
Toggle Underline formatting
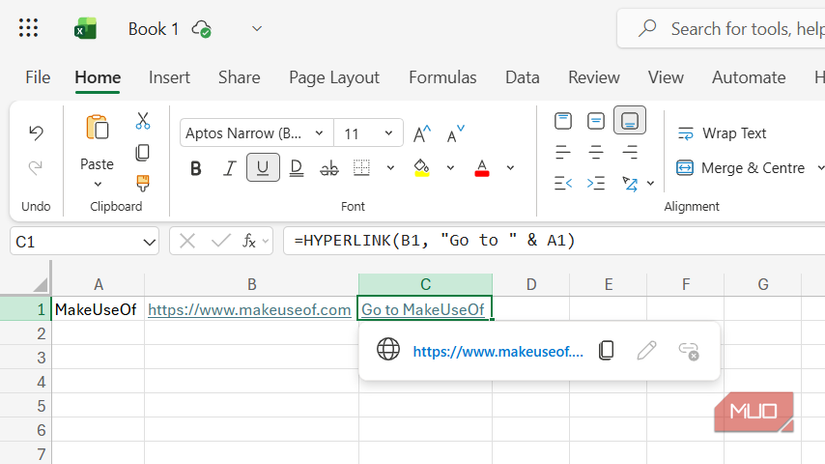tap(263, 168)
